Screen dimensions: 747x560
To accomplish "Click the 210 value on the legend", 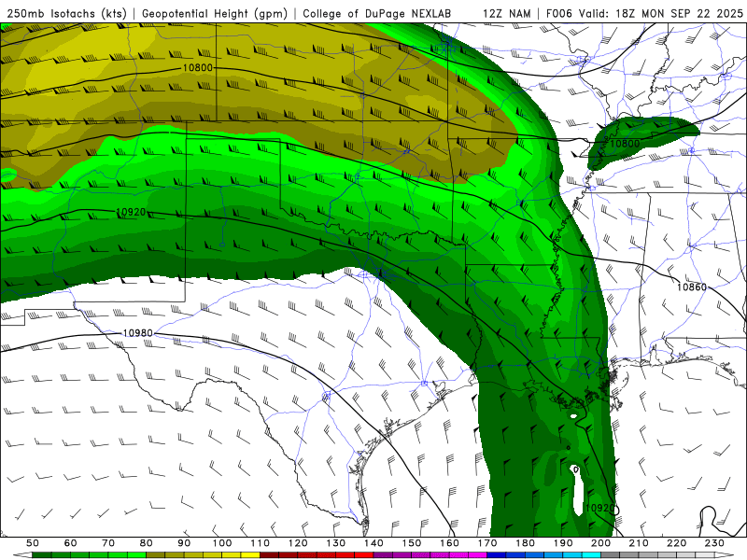I will [639, 543].
